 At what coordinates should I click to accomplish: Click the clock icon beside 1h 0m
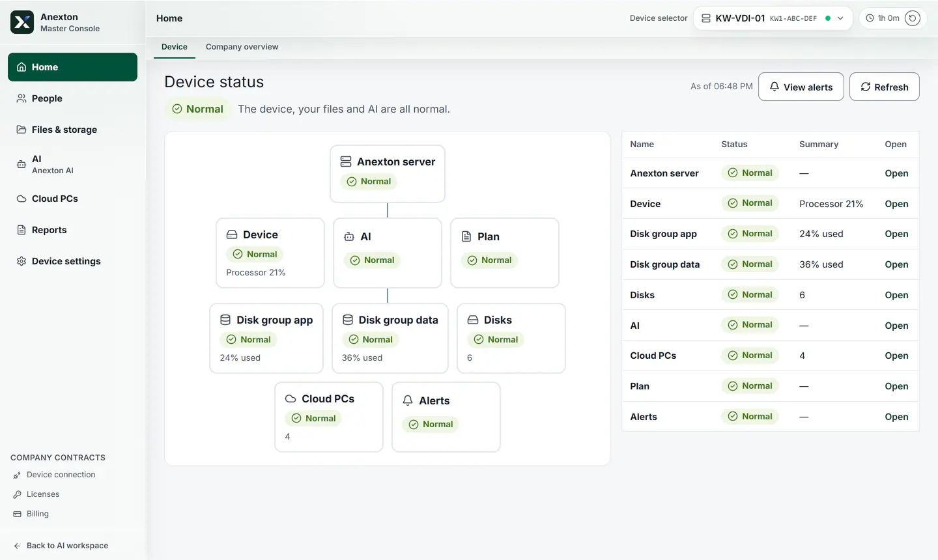[x=870, y=18]
